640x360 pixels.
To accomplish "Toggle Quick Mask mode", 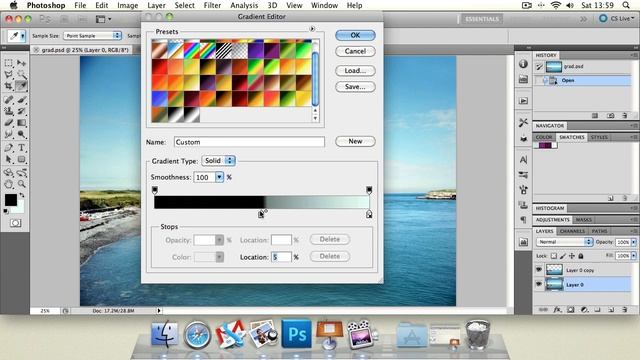I will (16, 223).
